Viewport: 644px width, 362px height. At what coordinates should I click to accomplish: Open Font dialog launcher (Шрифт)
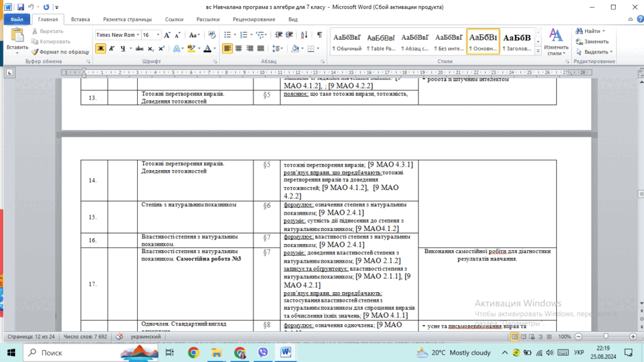pos(215,62)
